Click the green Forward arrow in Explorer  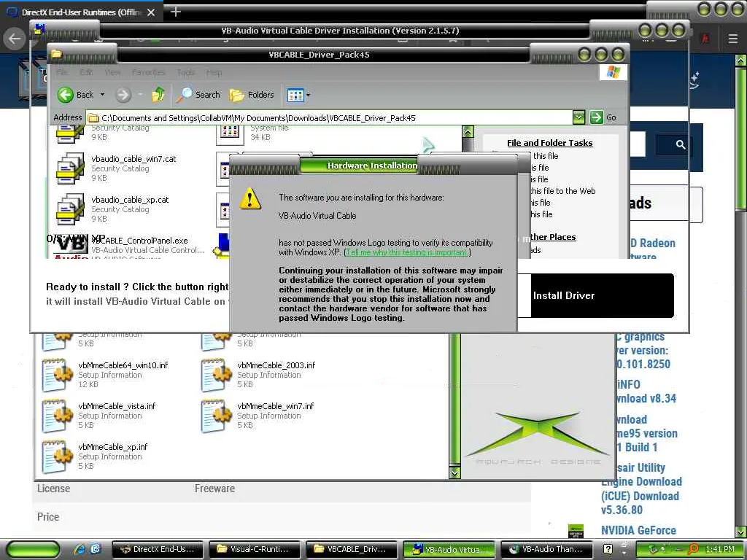[123, 95]
